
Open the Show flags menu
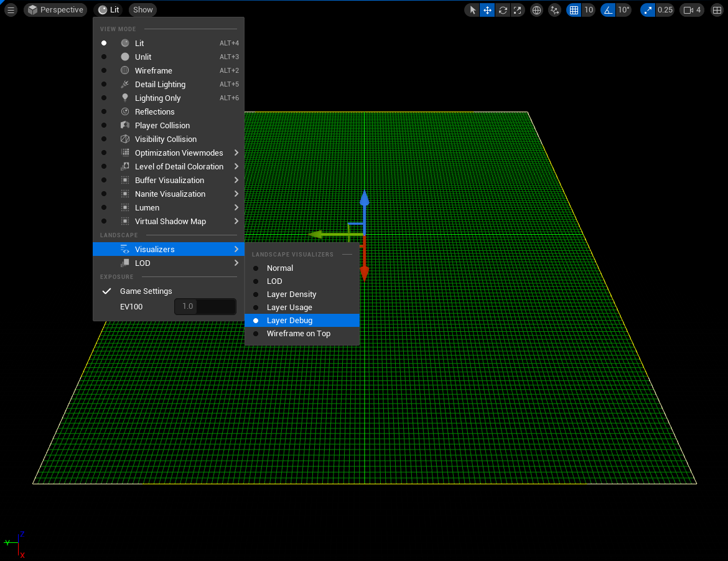142,9
